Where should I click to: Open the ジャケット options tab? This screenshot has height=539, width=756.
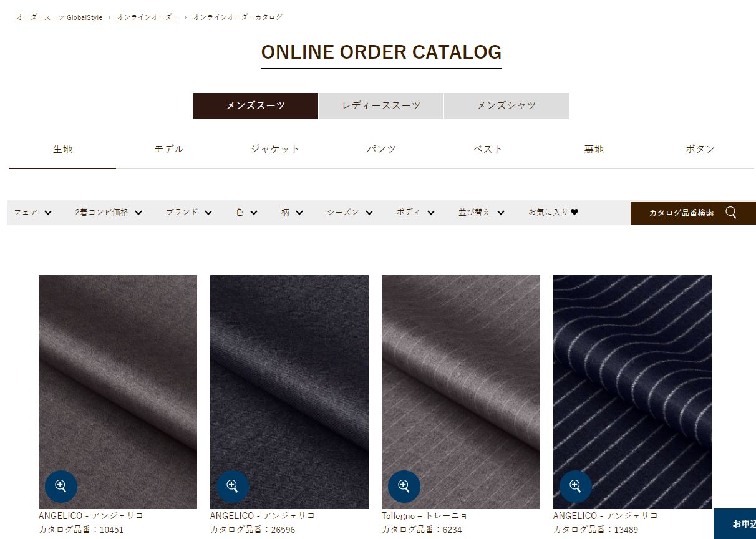[x=275, y=150]
